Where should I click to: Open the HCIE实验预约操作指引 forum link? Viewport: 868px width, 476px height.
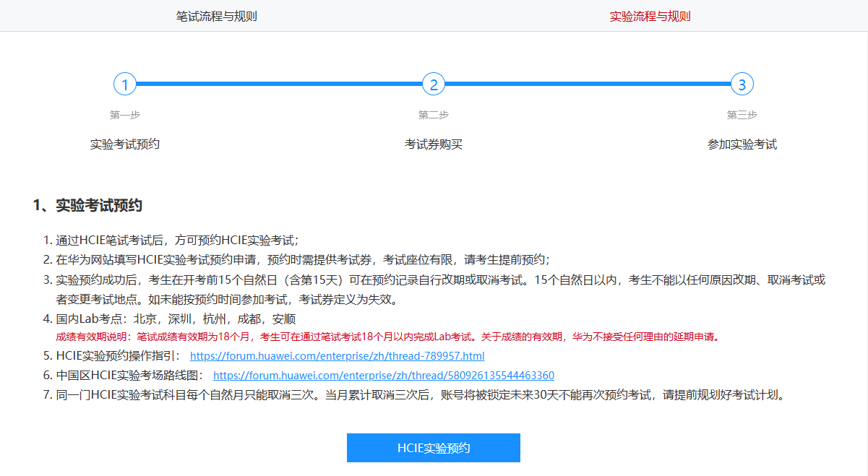[337, 356]
